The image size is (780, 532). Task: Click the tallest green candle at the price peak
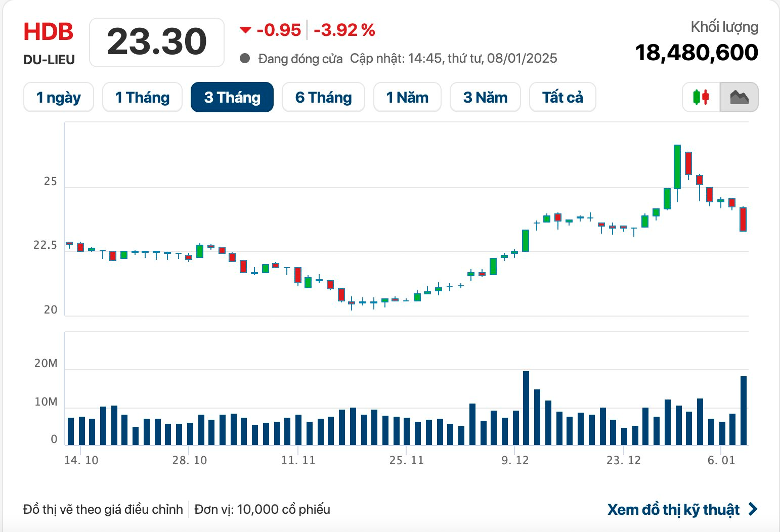pos(677,167)
